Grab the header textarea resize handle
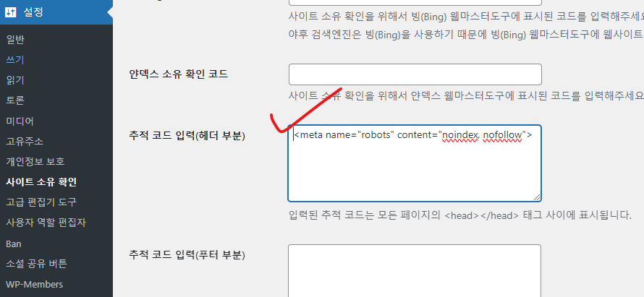 537,197
